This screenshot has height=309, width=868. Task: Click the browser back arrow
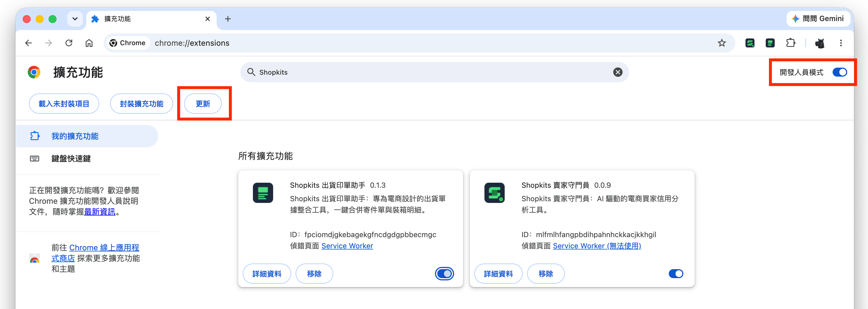[x=29, y=43]
